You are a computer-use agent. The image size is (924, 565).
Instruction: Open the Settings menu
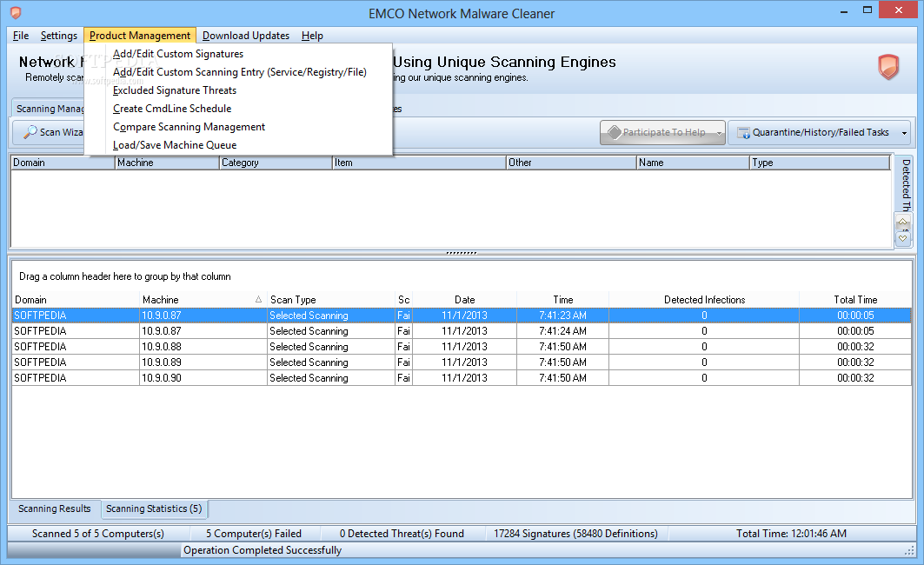click(58, 36)
